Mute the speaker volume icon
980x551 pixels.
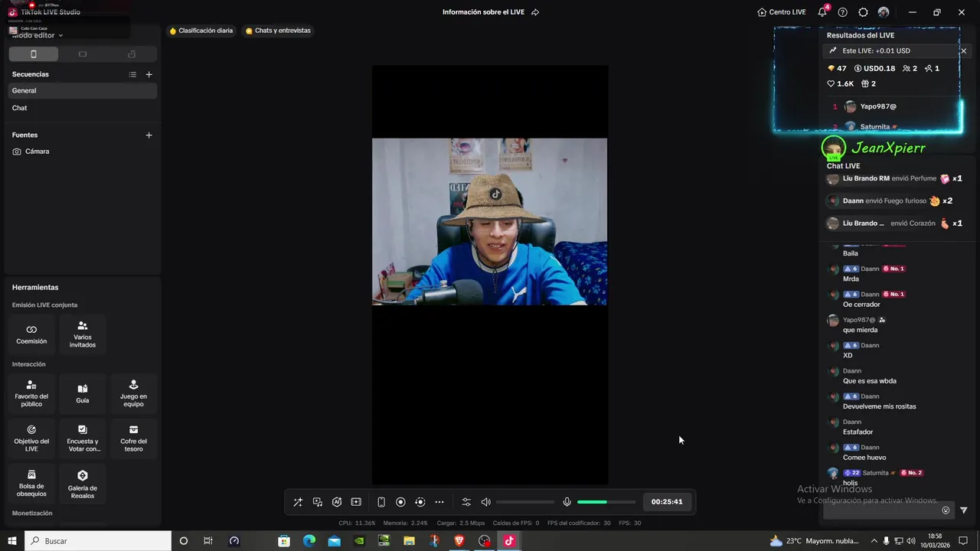pos(485,502)
